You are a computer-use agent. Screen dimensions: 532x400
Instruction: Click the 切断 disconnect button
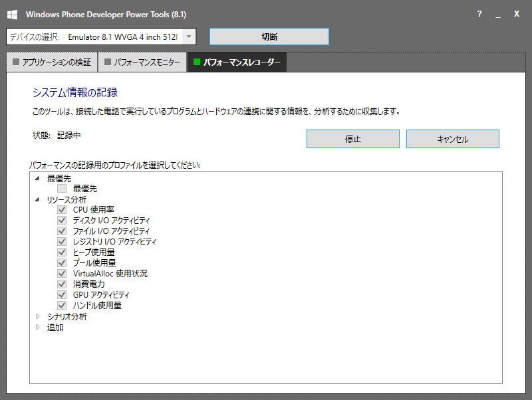[x=269, y=37]
